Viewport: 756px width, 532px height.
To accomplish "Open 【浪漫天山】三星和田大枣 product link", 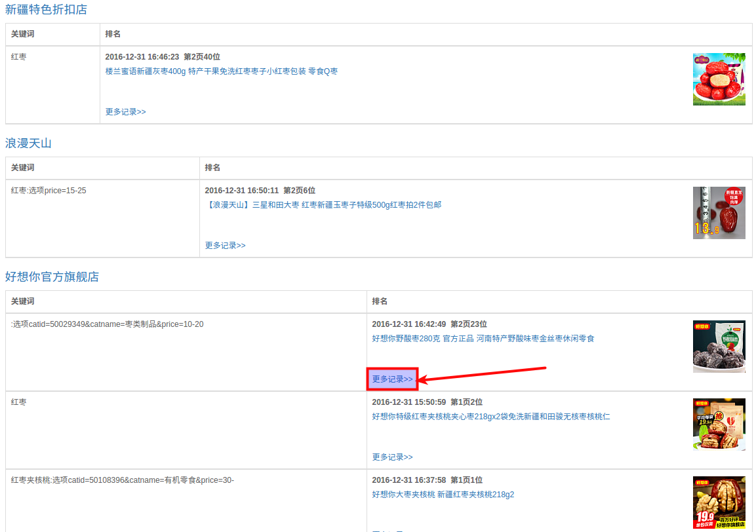I will (323, 205).
